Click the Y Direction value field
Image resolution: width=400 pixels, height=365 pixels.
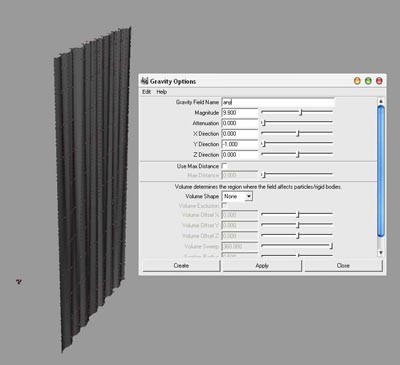[x=240, y=144]
